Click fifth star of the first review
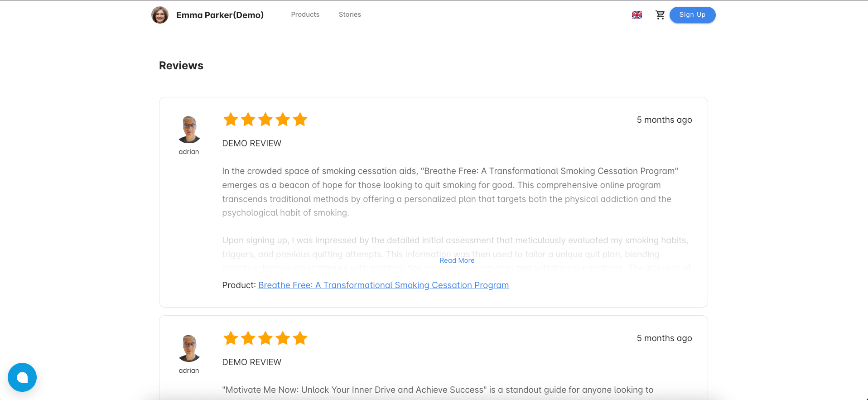The height and width of the screenshot is (400, 868). click(x=300, y=120)
